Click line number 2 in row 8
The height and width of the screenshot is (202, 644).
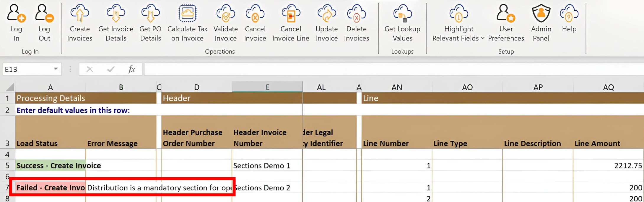pos(397,198)
